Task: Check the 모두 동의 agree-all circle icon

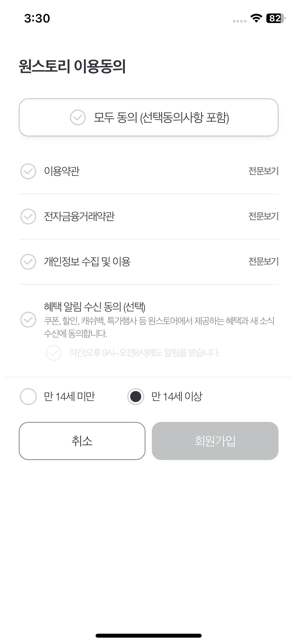Action: [78, 117]
